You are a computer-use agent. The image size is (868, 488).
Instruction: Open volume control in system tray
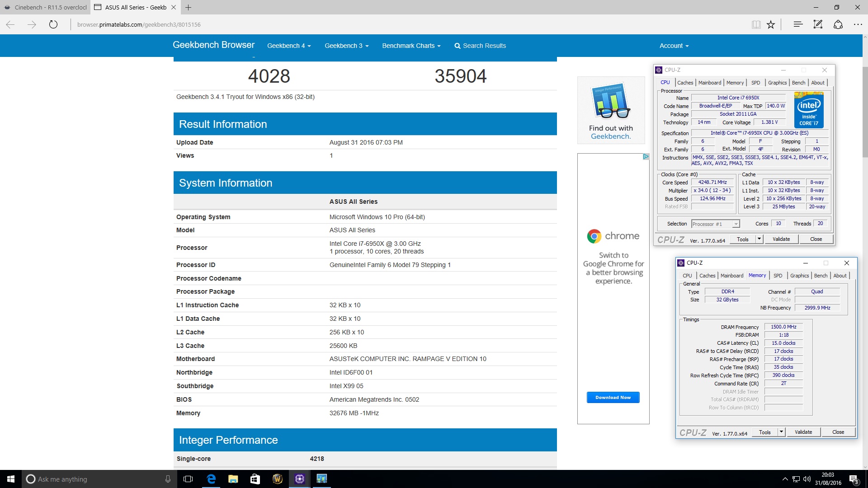(807, 479)
